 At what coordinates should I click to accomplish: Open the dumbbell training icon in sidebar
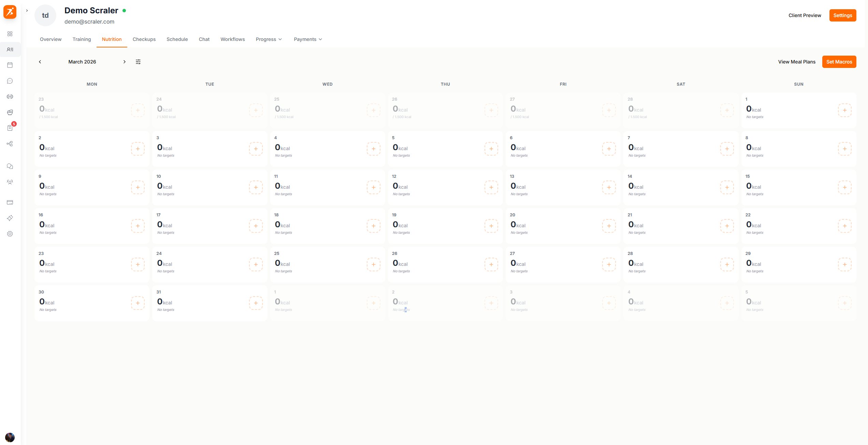(10, 97)
